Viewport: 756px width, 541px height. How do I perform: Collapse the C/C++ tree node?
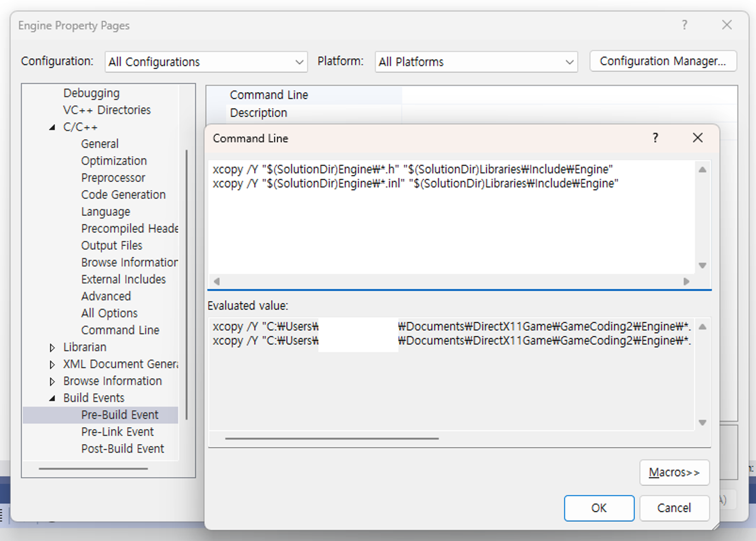(x=52, y=127)
